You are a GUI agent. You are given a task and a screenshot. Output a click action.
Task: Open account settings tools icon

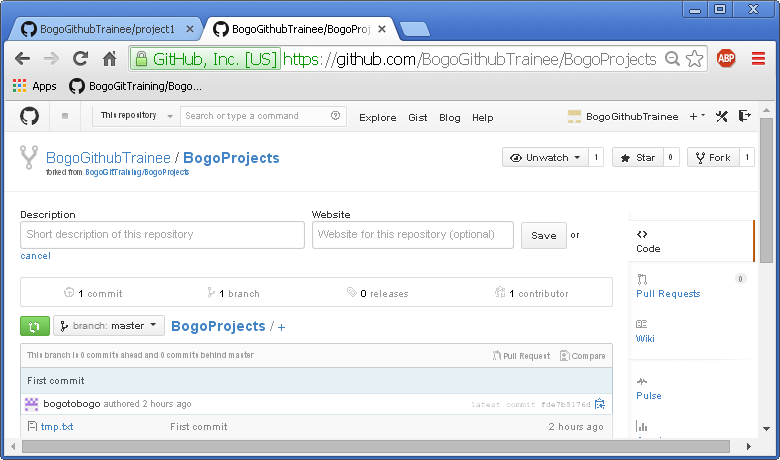[x=722, y=116]
